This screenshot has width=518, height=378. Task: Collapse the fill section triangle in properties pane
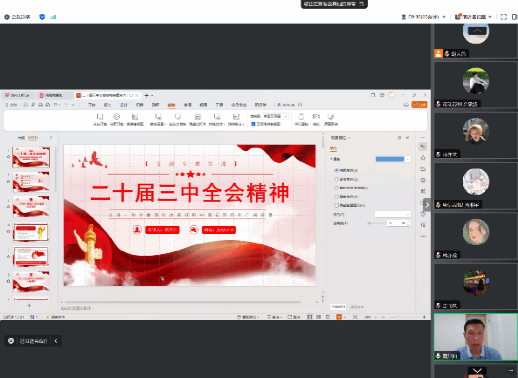point(331,159)
